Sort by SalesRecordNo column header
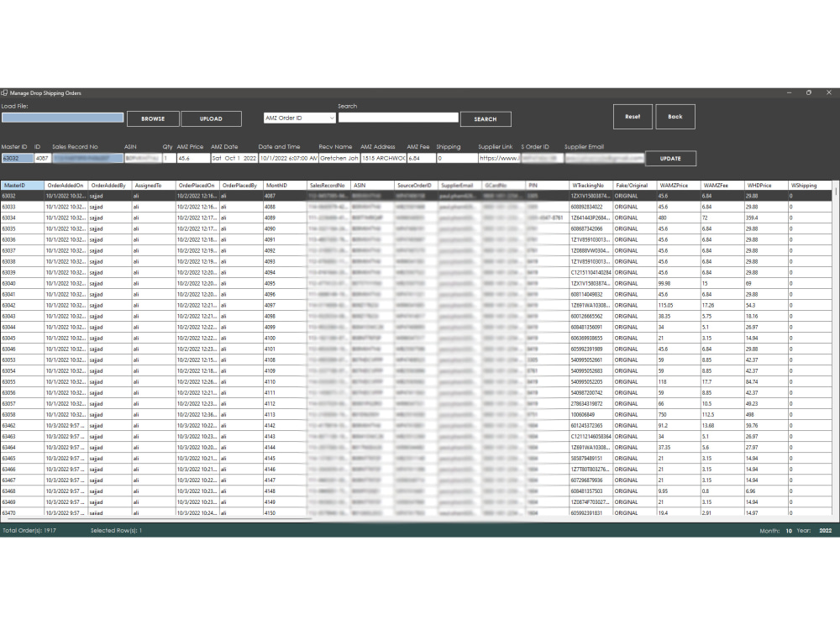The height and width of the screenshot is (630, 840). coord(328,186)
